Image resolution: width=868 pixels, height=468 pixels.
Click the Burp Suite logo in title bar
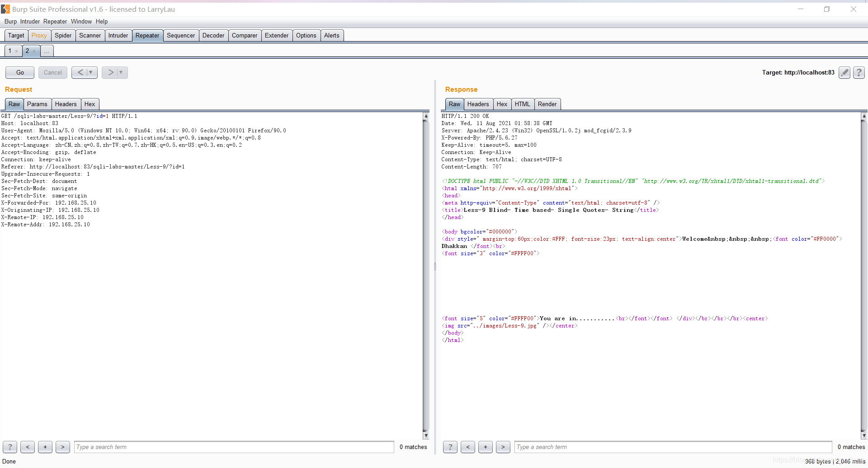click(x=5, y=9)
